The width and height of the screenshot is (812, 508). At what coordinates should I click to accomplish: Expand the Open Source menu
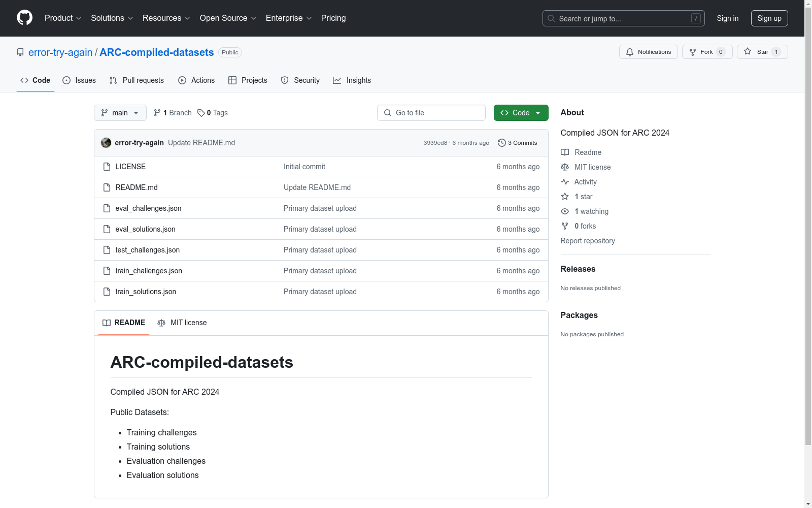(228, 18)
